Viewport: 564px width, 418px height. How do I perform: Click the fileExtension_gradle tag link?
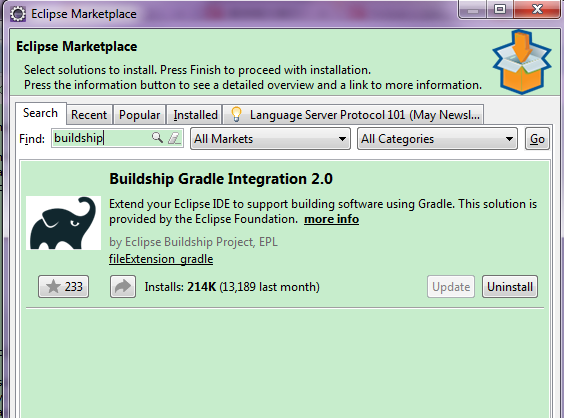[161, 259]
